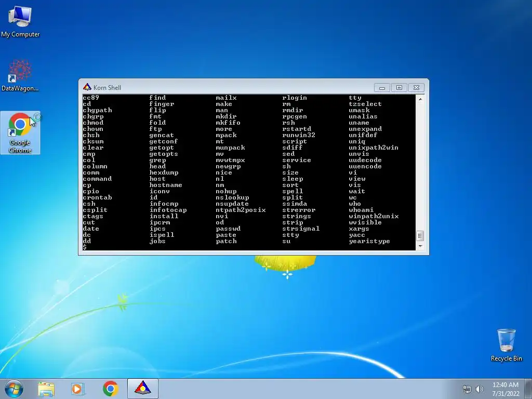
Task: Open the Windows Start menu orb
Action: (x=14, y=389)
